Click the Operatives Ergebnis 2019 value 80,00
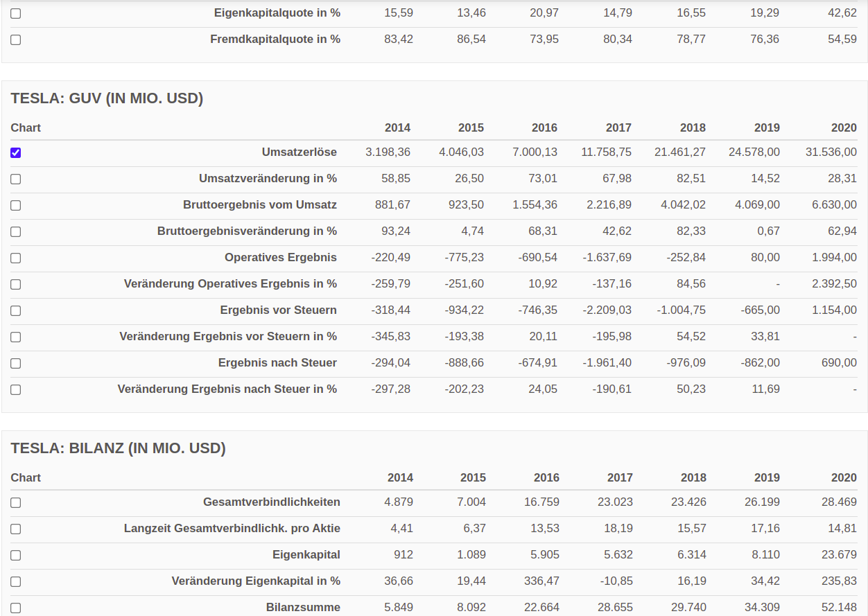 (x=766, y=257)
